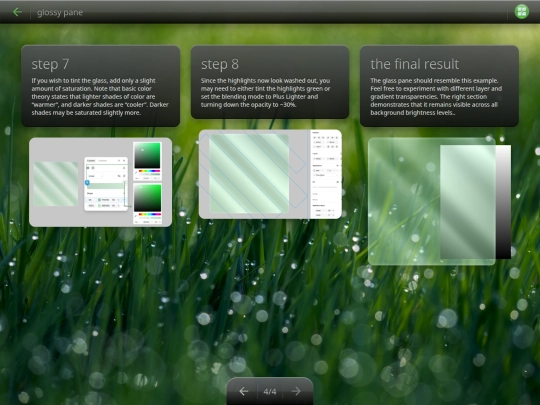Click the step 7 description paragraph
This screenshot has width=540, height=405.
[x=100, y=96]
